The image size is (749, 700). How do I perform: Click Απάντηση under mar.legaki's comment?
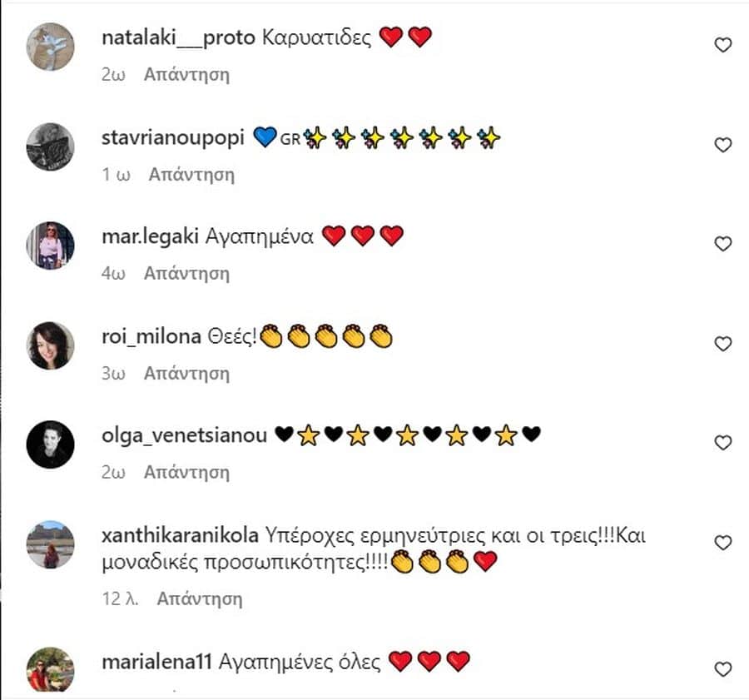point(186,273)
